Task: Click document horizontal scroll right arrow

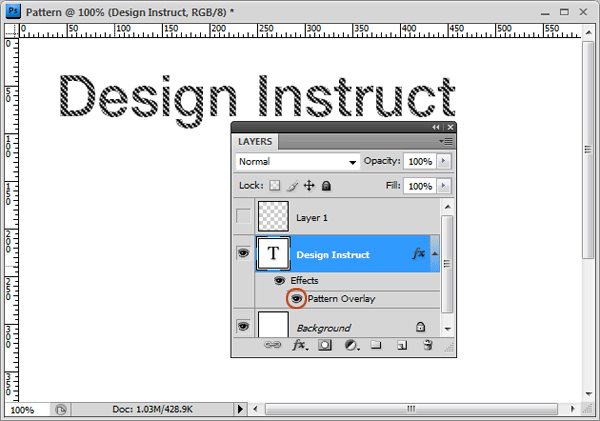Action: click(572, 409)
